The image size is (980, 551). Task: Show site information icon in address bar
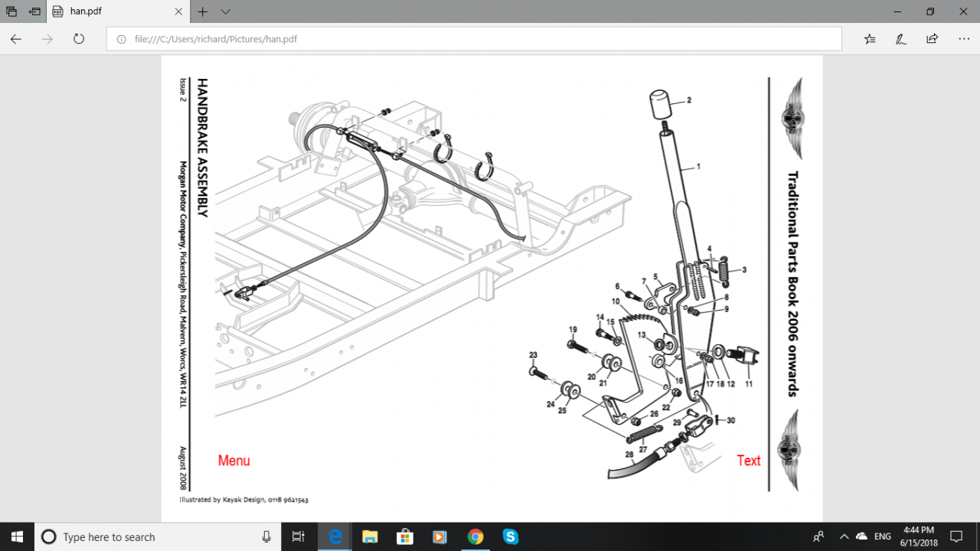121,39
